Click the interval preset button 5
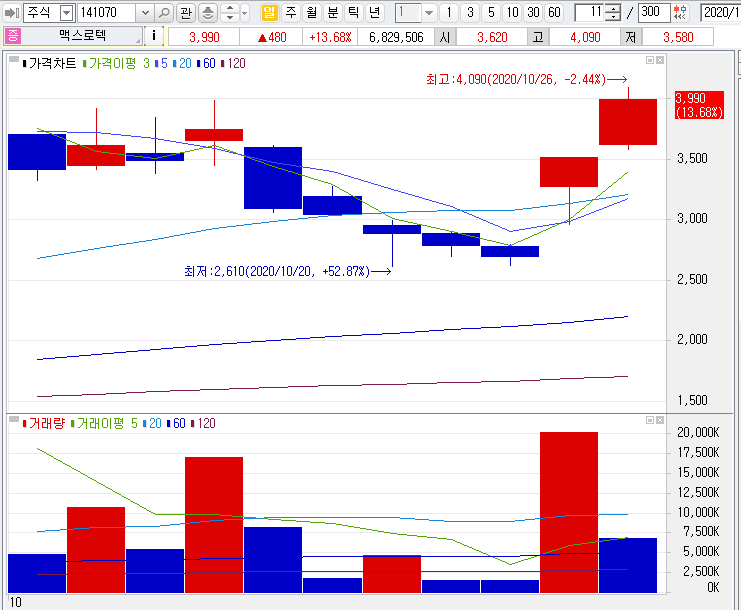The height and width of the screenshot is (610, 741). 491,13
